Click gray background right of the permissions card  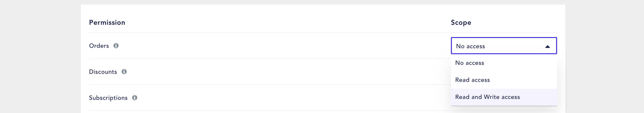605,56
